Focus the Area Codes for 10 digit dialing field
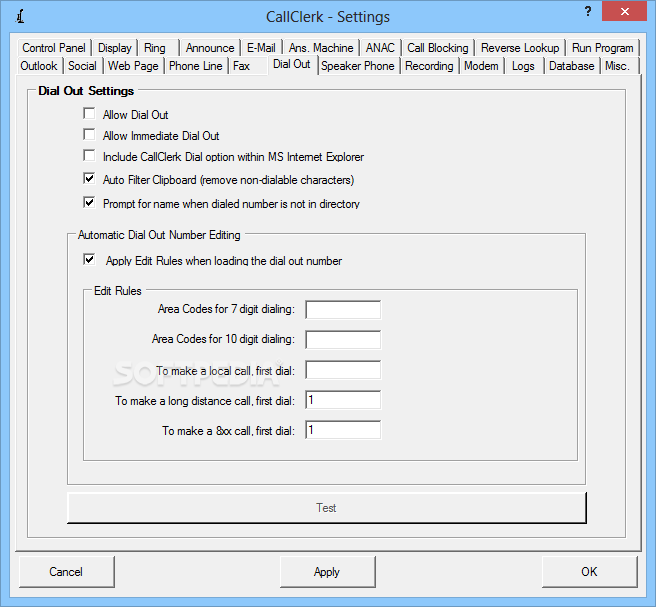This screenshot has height=607, width=656. click(343, 340)
